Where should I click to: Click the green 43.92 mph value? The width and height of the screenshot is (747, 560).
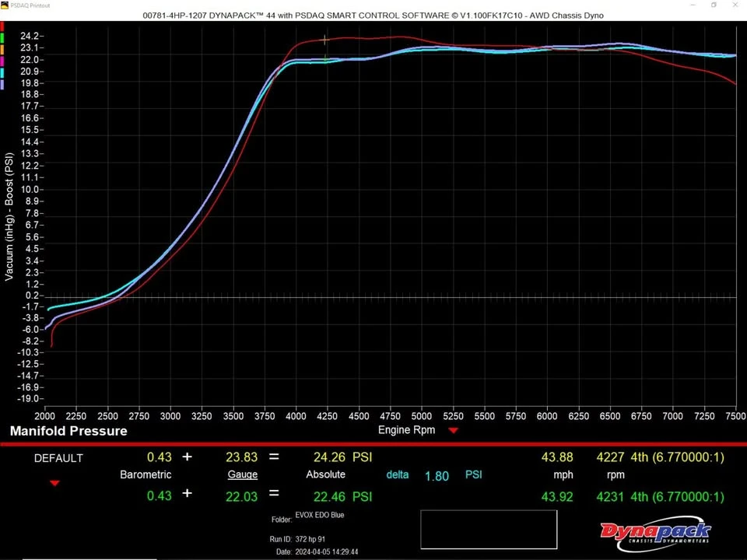[x=557, y=497]
